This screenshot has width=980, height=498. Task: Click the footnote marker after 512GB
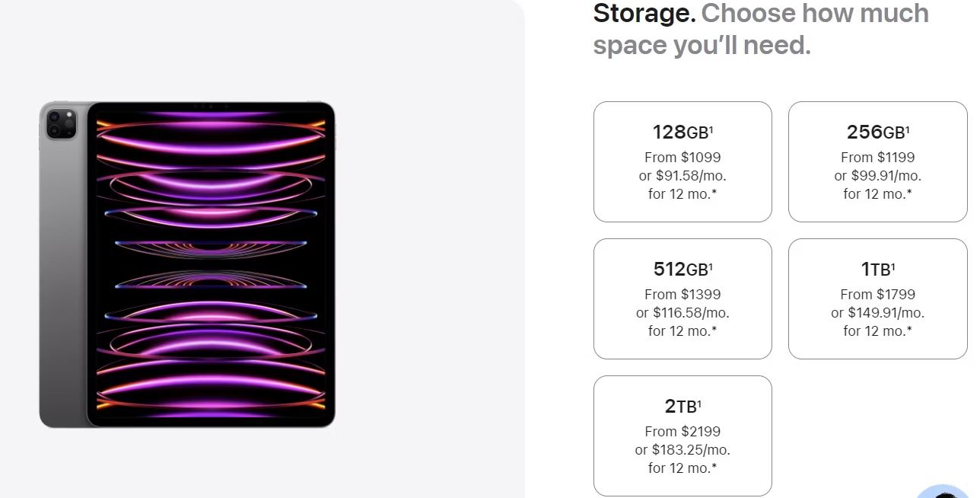[x=711, y=266]
